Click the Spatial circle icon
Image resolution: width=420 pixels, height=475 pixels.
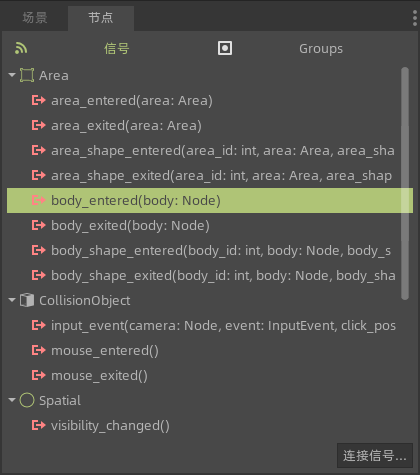(x=27, y=400)
